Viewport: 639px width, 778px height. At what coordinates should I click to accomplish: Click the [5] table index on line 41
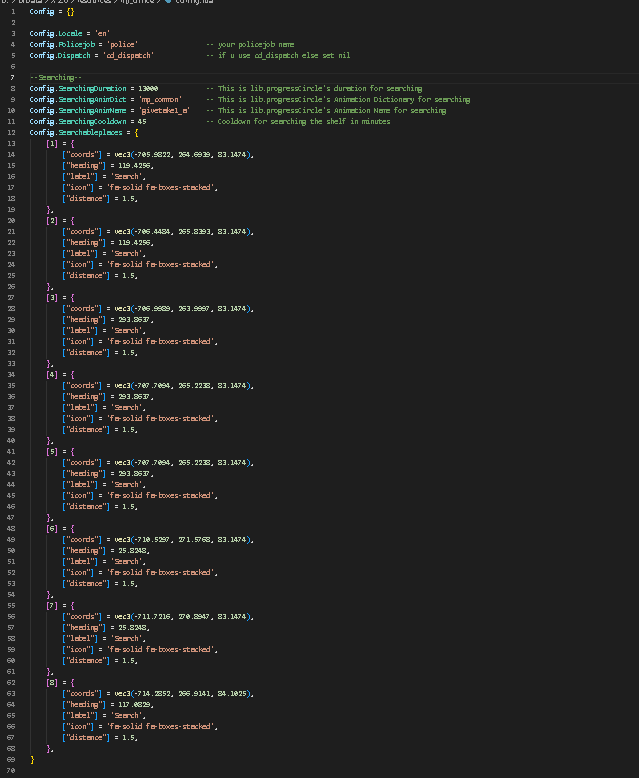point(52,452)
